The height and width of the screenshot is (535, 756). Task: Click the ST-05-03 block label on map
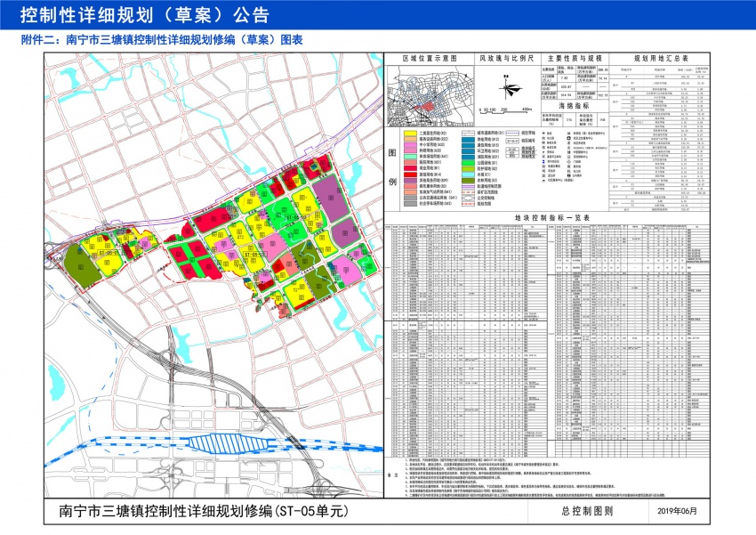point(296,217)
